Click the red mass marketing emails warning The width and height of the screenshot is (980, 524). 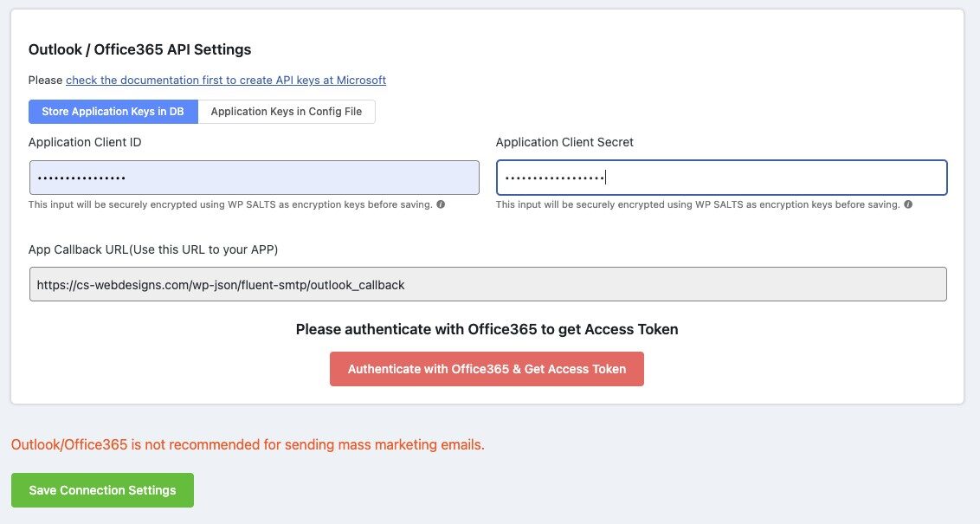(x=248, y=445)
